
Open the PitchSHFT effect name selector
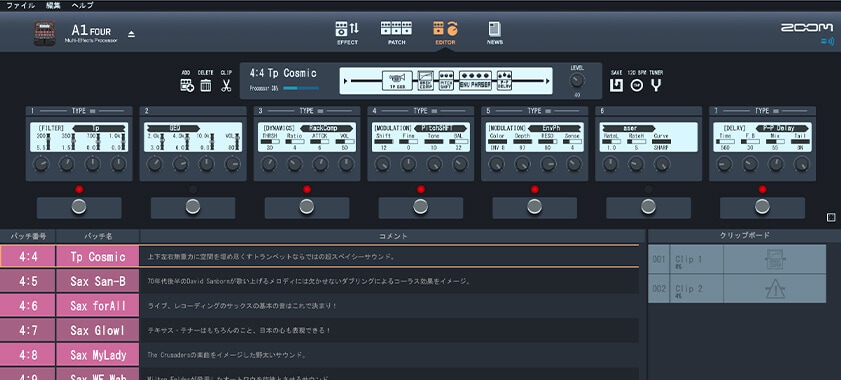point(441,128)
